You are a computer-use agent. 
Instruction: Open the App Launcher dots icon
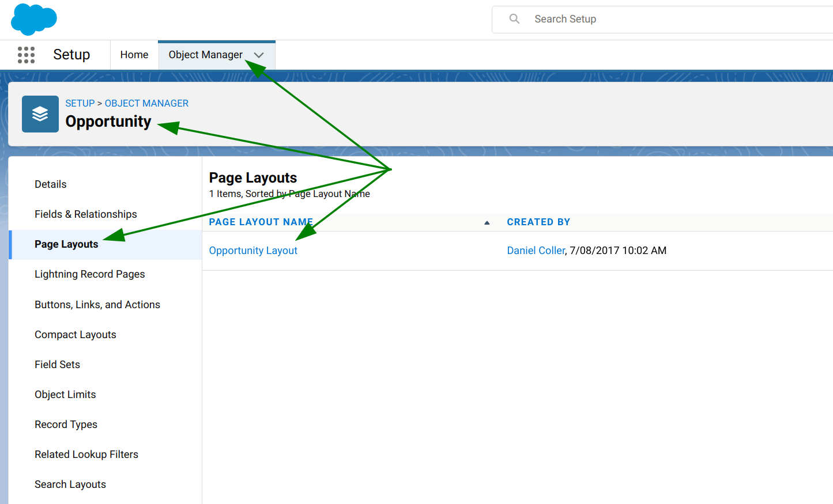tap(26, 55)
